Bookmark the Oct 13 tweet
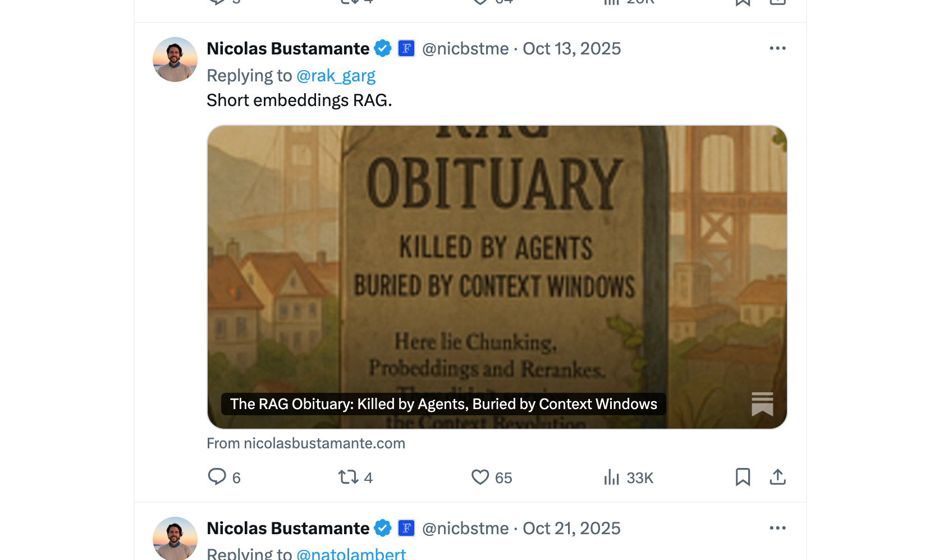Viewport: 925px width, 560px height. coord(743,477)
